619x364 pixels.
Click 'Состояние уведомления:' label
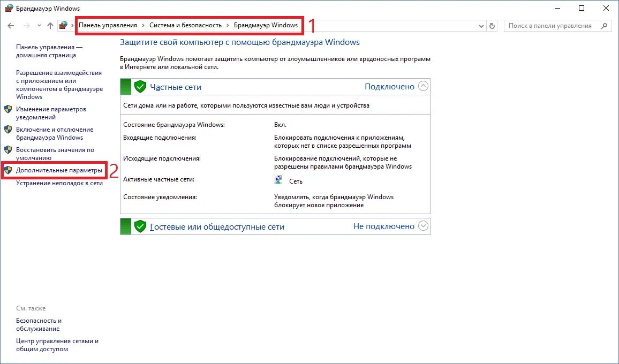pyautogui.click(x=160, y=197)
